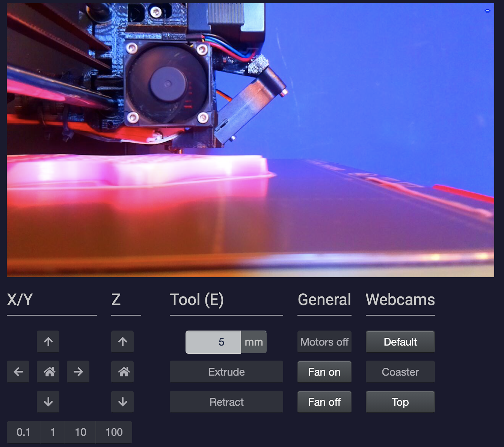Screen dimensions: 504x447
Task: Home the Z axis
Action: (x=122, y=371)
